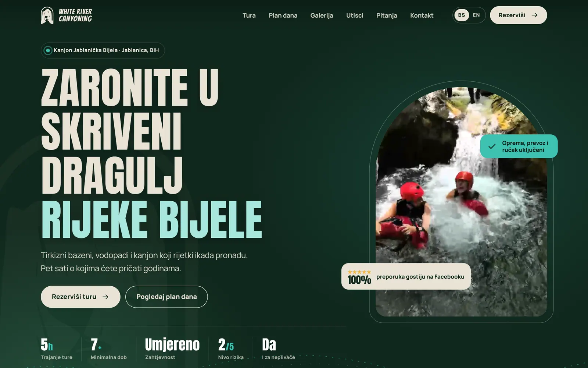Click the Zahtjevnost stat label
This screenshot has width=588, height=368.
click(160, 357)
